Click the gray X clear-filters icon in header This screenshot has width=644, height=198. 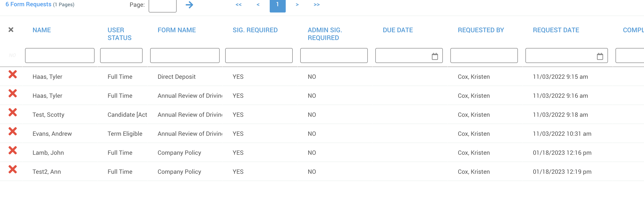click(11, 30)
